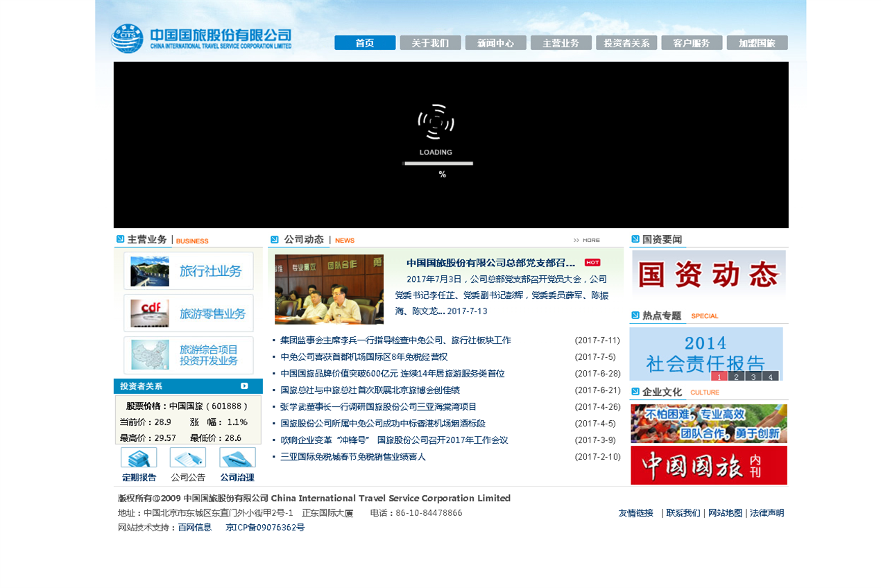Viewport: 881px width, 588px height.
Task: Click the MORE link in 公司动态
Action: click(587, 241)
